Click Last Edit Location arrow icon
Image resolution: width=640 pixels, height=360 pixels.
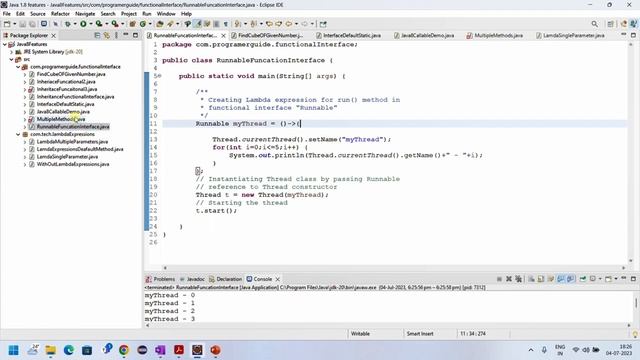(x=269, y=24)
